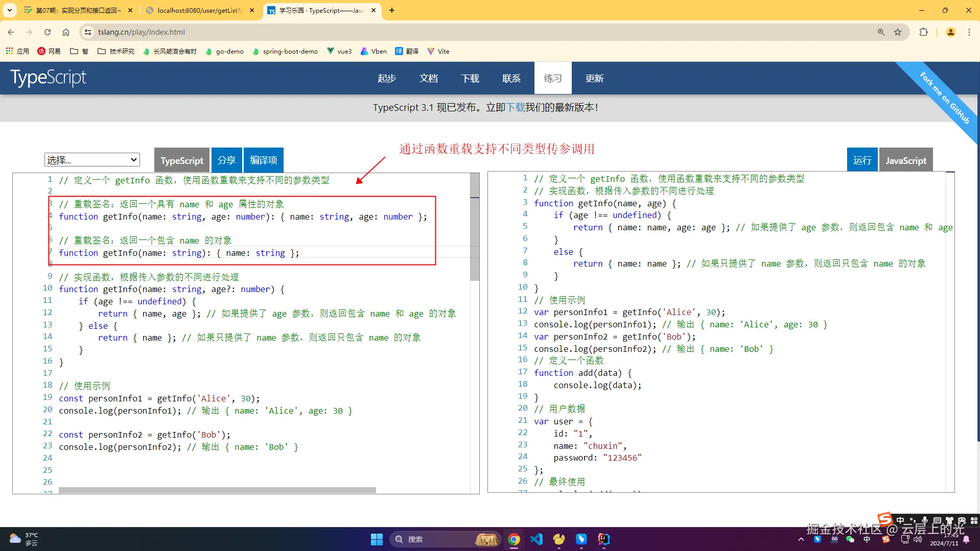Viewport: 980px width, 551px height.
Task: Open a new browser tab
Action: [392, 10]
